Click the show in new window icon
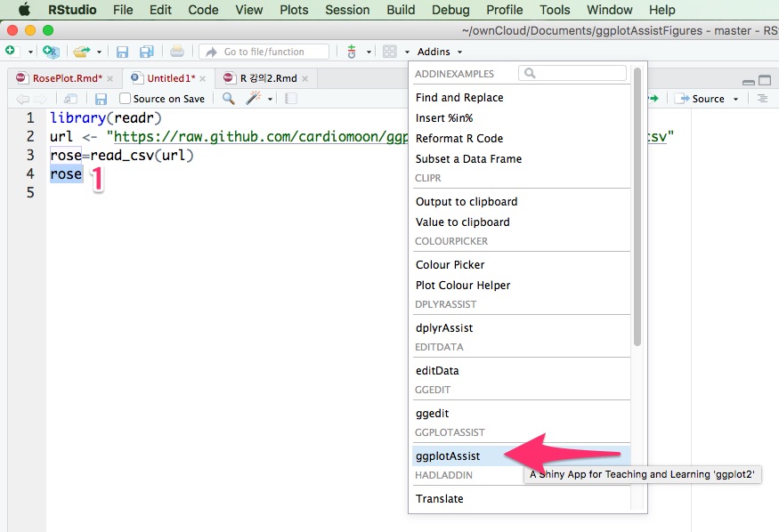The image size is (779, 532). (70, 99)
